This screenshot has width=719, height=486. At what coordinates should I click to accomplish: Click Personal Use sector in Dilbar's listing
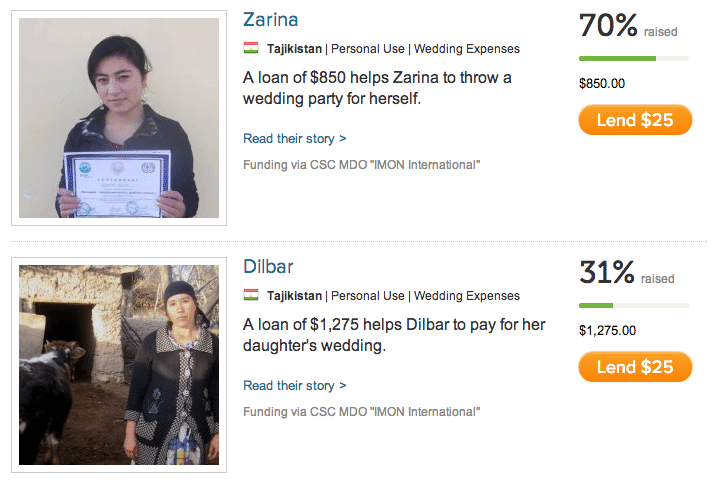[x=368, y=296]
